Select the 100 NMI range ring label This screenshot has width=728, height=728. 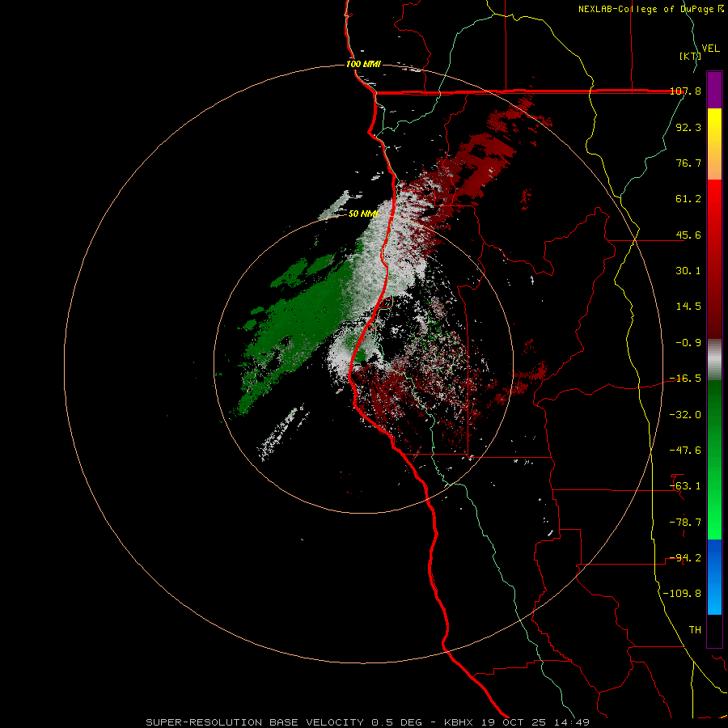[x=363, y=64]
